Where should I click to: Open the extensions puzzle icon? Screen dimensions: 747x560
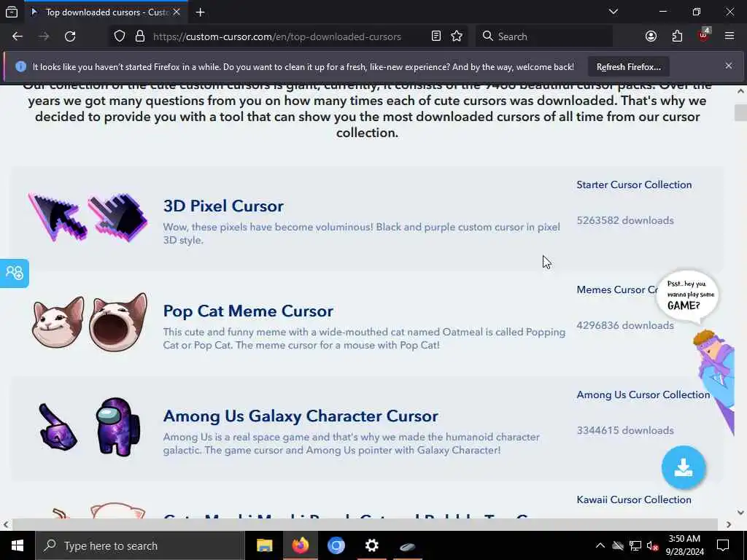(x=677, y=36)
